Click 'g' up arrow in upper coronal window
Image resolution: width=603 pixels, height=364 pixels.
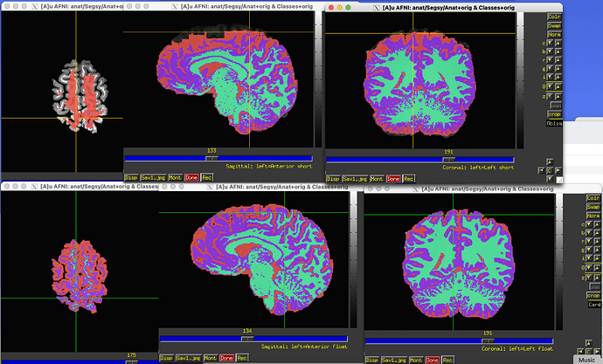pyautogui.click(x=558, y=68)
